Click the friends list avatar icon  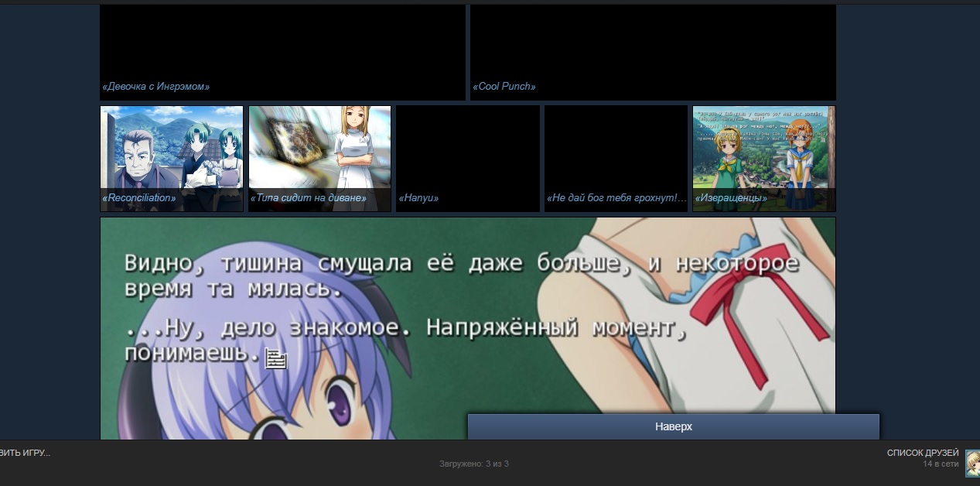coord(972,462)
